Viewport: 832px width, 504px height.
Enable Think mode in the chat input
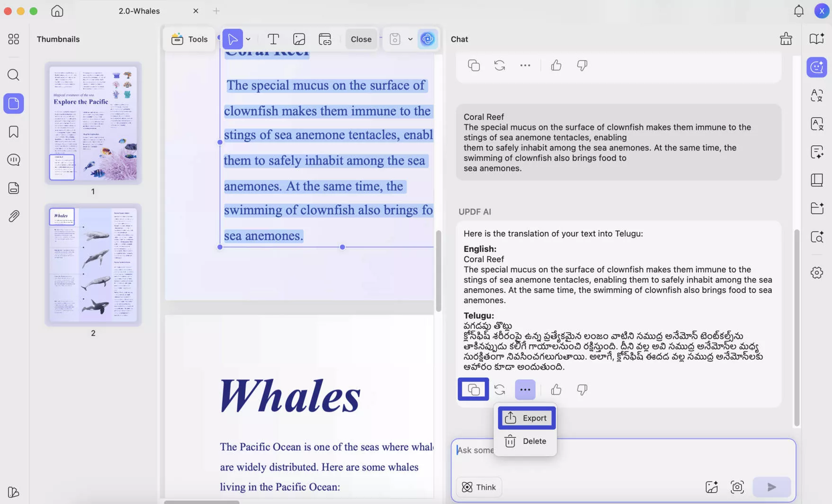pos(479,486)
